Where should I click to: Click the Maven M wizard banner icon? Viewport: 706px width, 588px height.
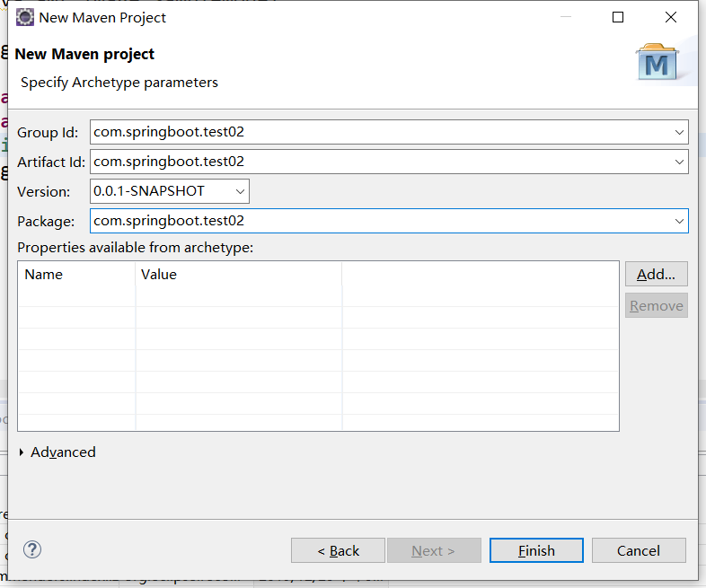657,62
